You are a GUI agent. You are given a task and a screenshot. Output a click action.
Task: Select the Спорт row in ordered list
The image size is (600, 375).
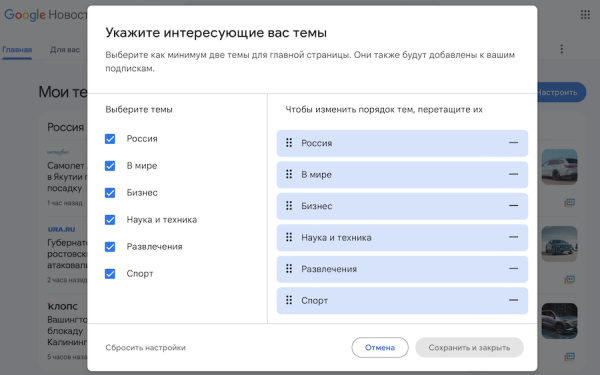[x=402, y=301]
